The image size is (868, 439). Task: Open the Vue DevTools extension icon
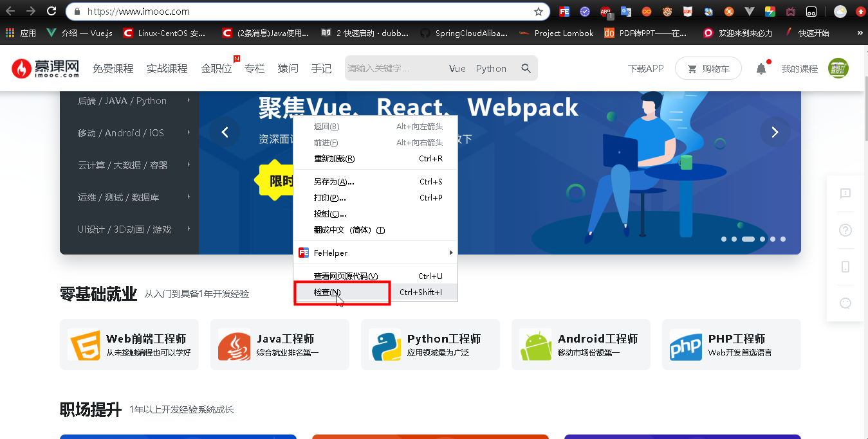[x=748, y=12]
